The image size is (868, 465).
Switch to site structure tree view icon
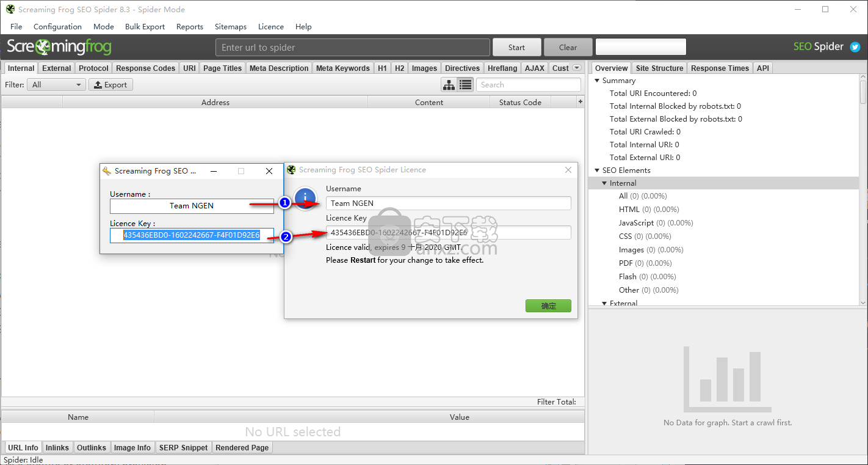tap(449, 85)
